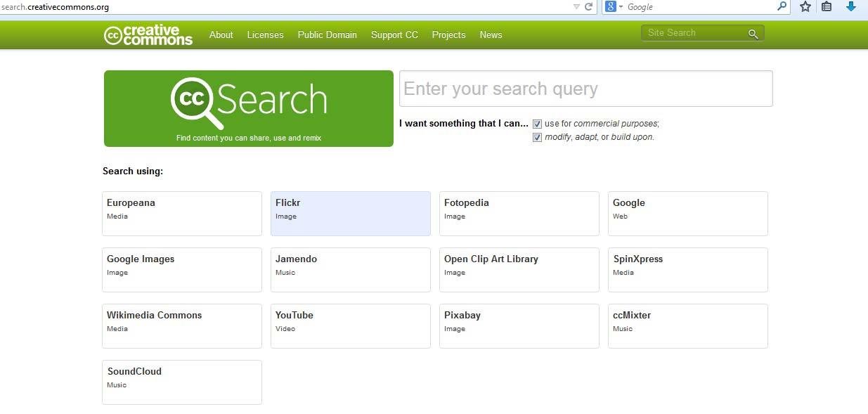The width and height of the screenshot is (868, 414).
Task: Choose ccMixter music source
Action: [x=688, y=326]
